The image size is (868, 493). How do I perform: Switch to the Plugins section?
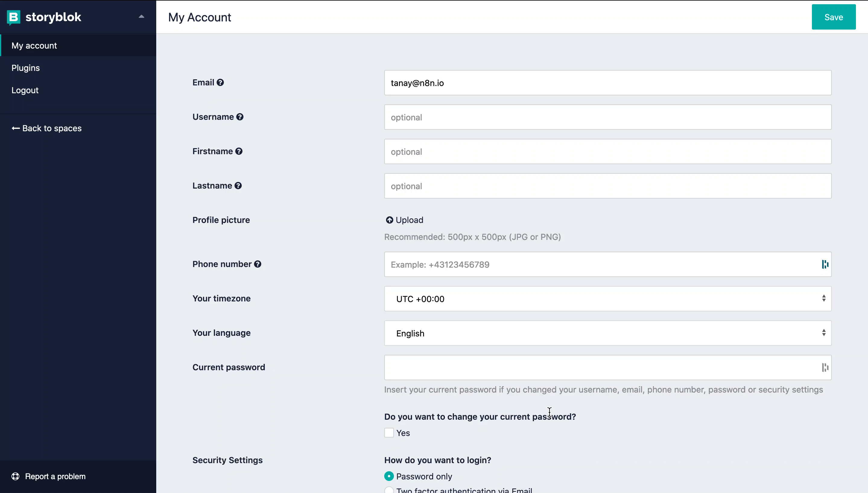point(26,67)
